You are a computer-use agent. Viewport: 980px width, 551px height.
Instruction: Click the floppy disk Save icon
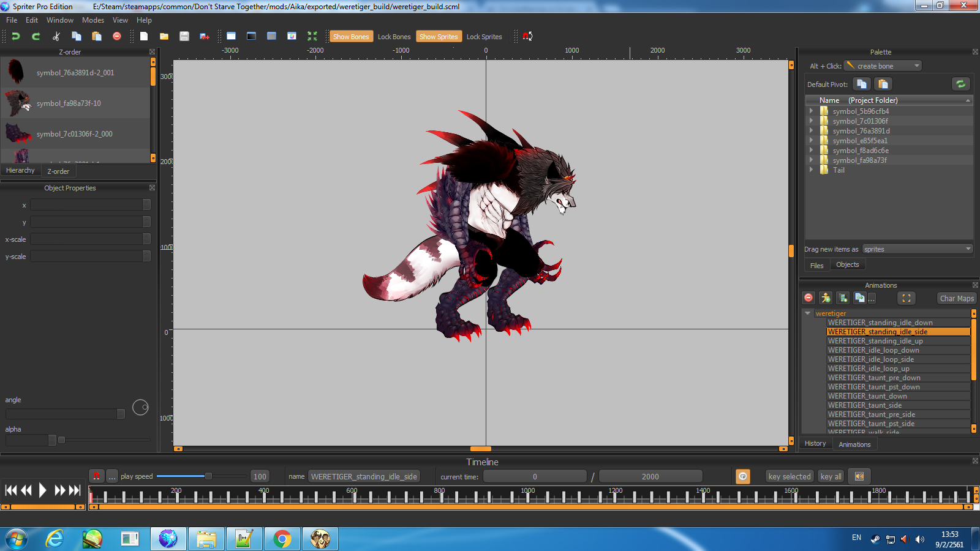click(184, 36)
